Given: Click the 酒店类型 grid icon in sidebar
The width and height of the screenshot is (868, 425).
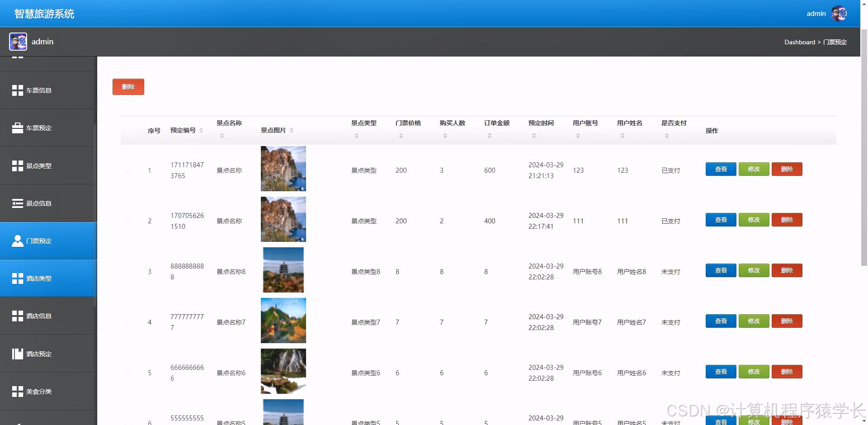Looking at the screenshot, I should click(18, 279).
